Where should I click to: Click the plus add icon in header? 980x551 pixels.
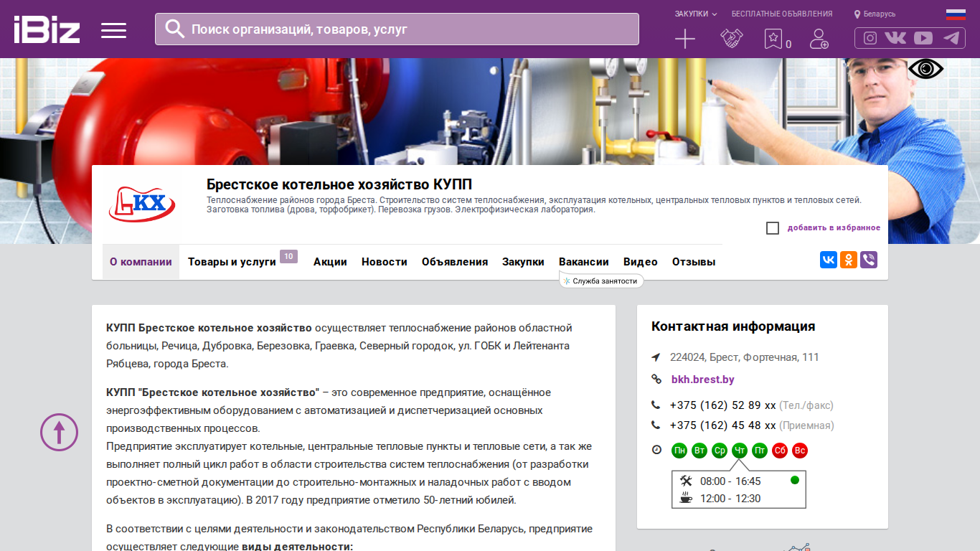coord(685,39)
